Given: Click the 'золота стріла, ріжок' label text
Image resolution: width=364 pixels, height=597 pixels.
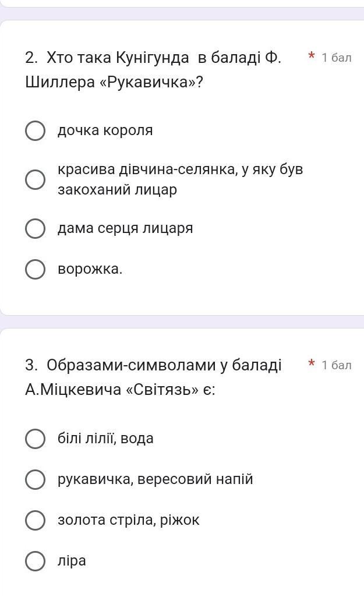Looking at the screenshot, I should pos(128,520).
